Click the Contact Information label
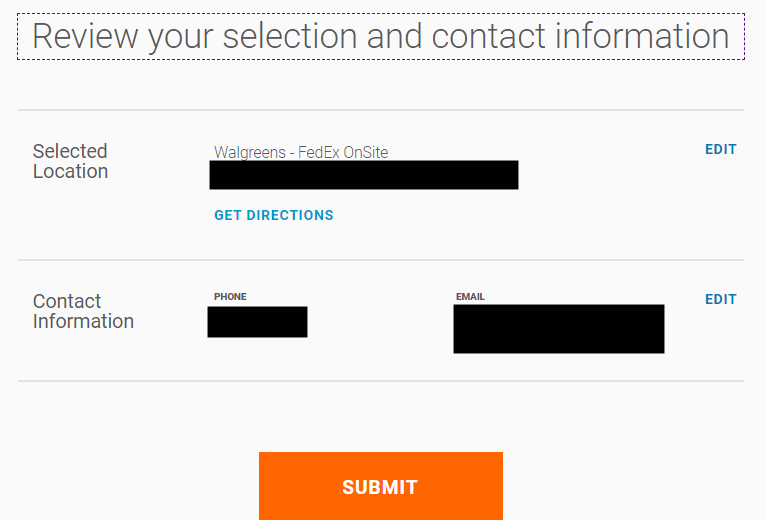Viewport: 766px width, 520px height. (x=83, y=311)
